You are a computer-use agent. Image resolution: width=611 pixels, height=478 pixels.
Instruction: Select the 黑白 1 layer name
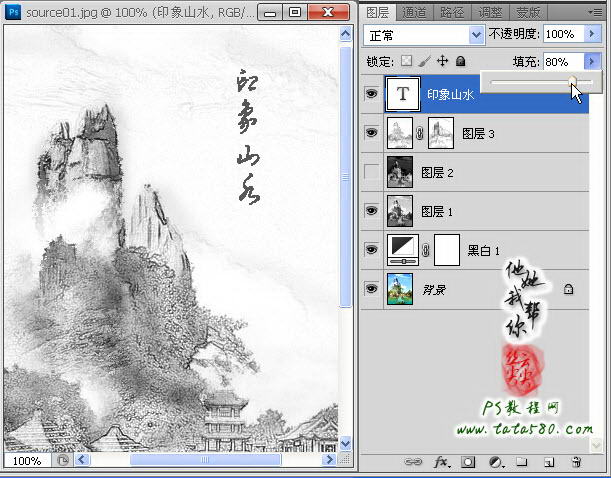(483, 250)
